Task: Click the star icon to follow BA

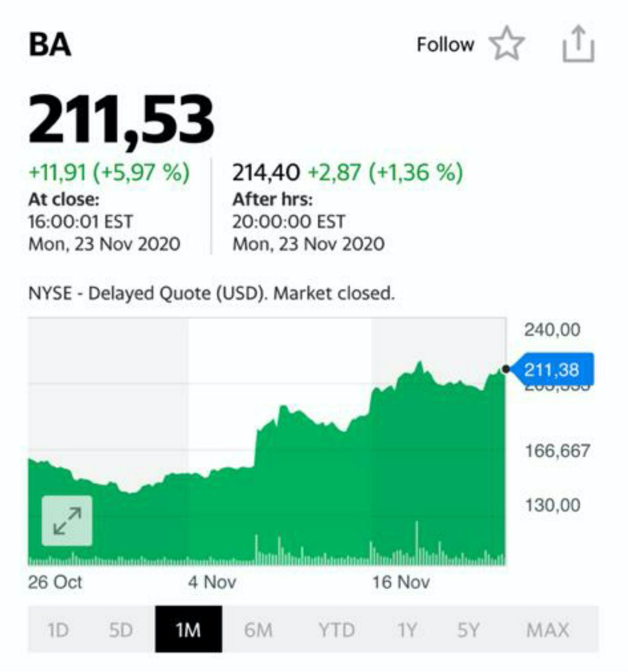Action: tap(506, 45)
